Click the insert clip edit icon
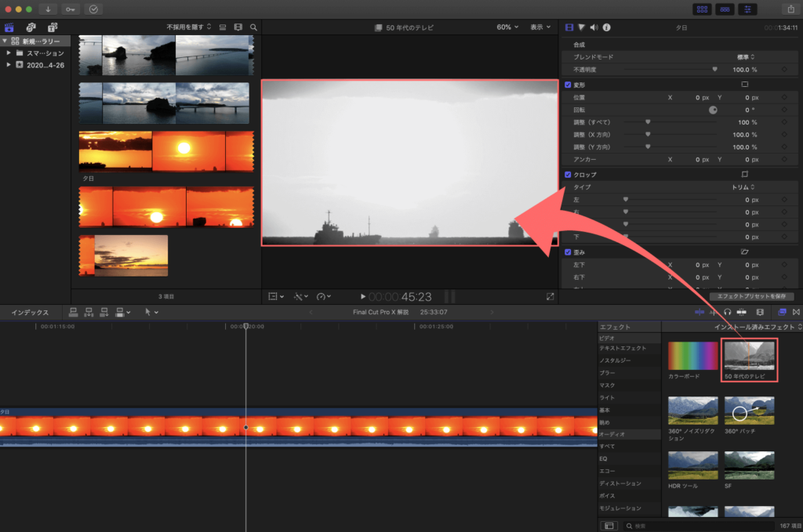803x532 pixels. 89,312
